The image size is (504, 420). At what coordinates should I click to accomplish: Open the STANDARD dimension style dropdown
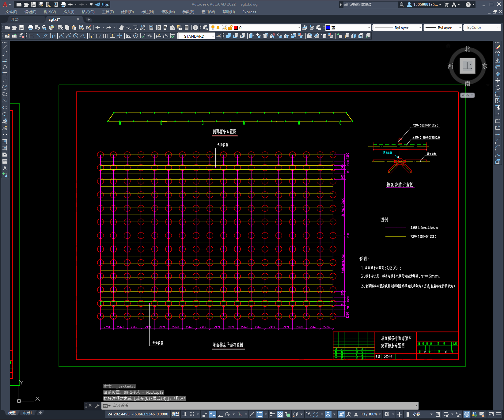click(213, 36)
